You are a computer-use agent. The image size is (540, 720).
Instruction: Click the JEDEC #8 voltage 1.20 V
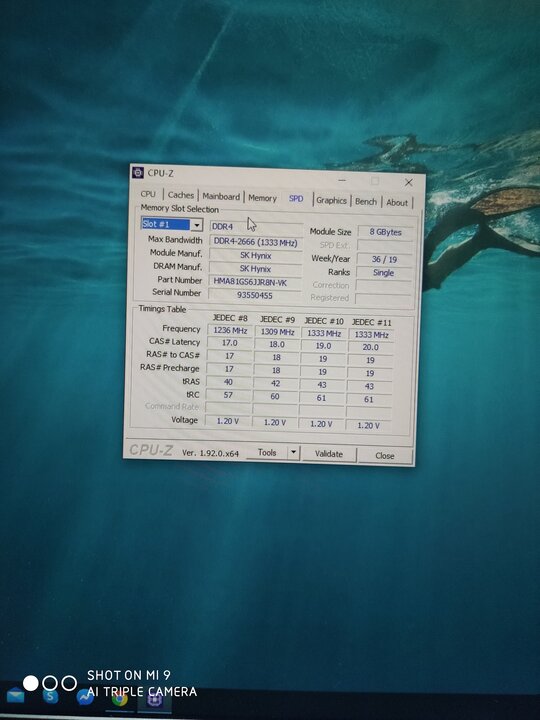tap(228, 421)
